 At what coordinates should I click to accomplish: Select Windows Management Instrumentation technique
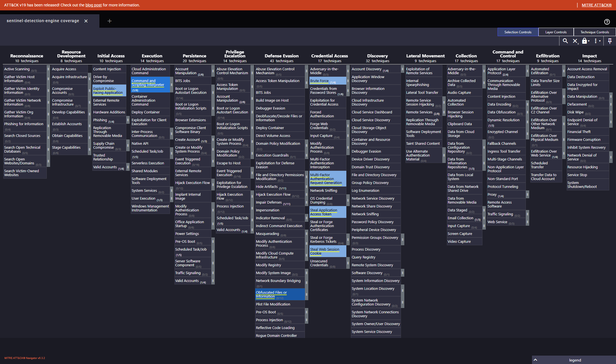click(150, 208)
